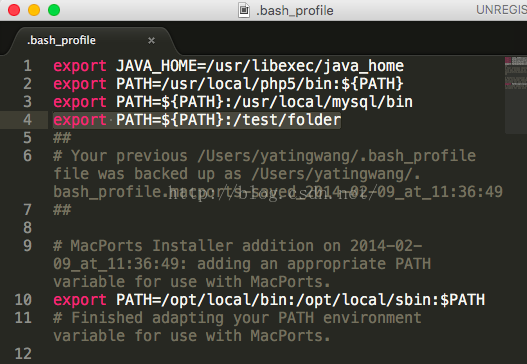Click line number 1 in gutter
This screenshot has width=527, height=364.
click(x=28, y=66)
